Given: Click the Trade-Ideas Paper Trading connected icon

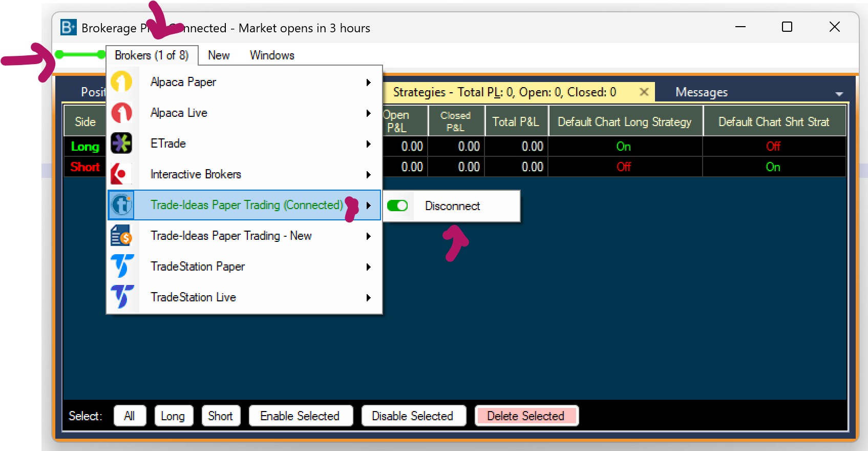Looking at the screenshot, I should pos(121,205).
